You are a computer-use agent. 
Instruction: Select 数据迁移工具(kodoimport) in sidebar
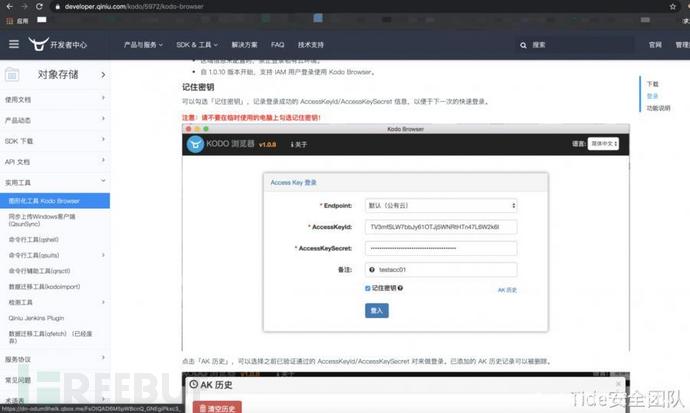coord(44,286)
